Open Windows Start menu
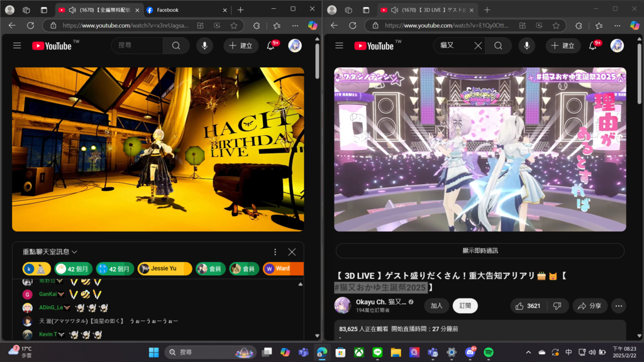The height and width of the screenshot is (362, 644). [x=153, y=352]
